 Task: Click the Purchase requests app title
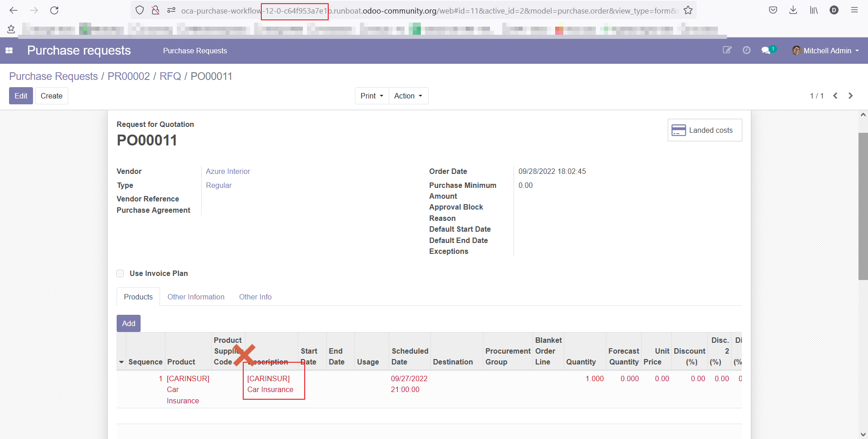[79, 50]
